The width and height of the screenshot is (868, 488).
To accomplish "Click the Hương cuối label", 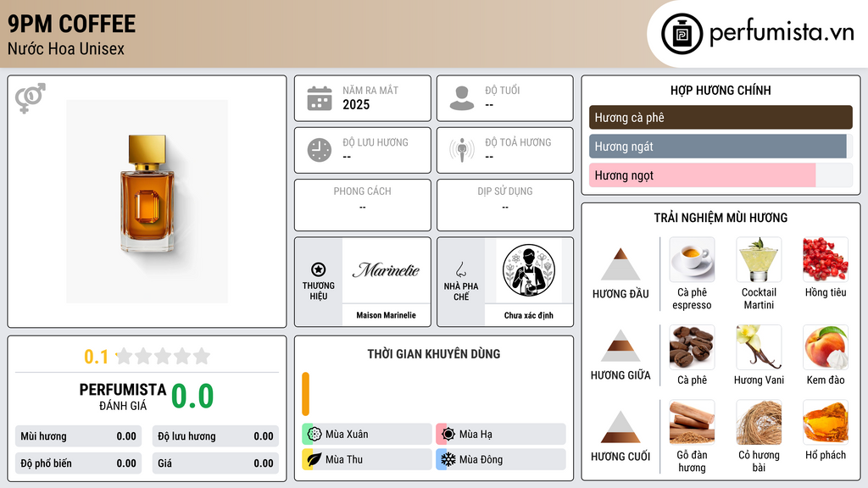I will (620, 457).
